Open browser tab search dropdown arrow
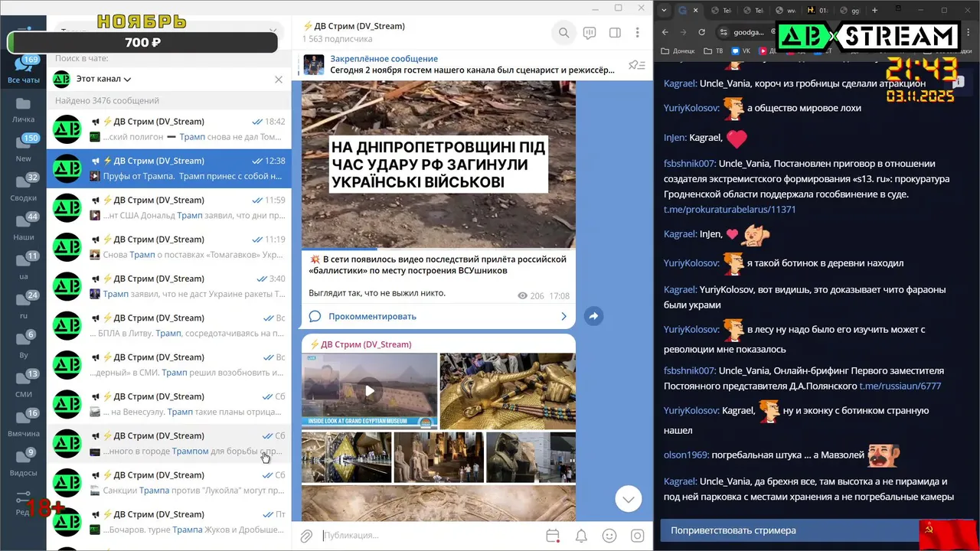 pos(663,10)
